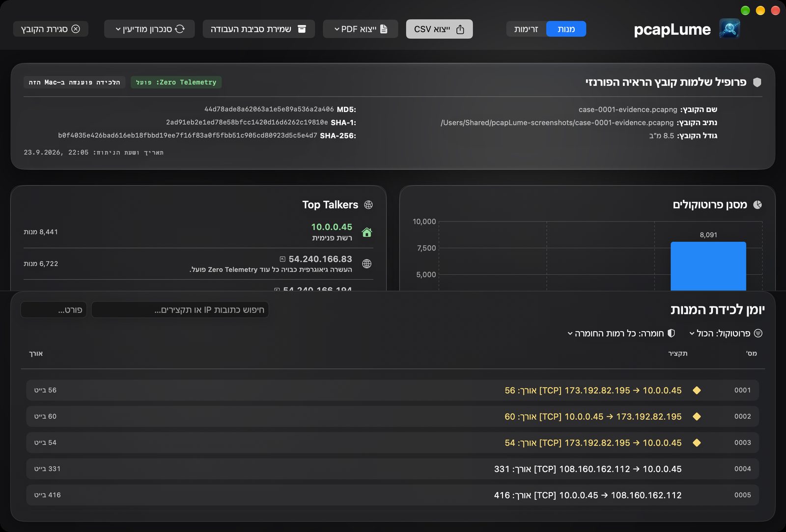The image size is (786, 532).
Task: Select packet row 0002 summary
Action: [x=593, y=417]
